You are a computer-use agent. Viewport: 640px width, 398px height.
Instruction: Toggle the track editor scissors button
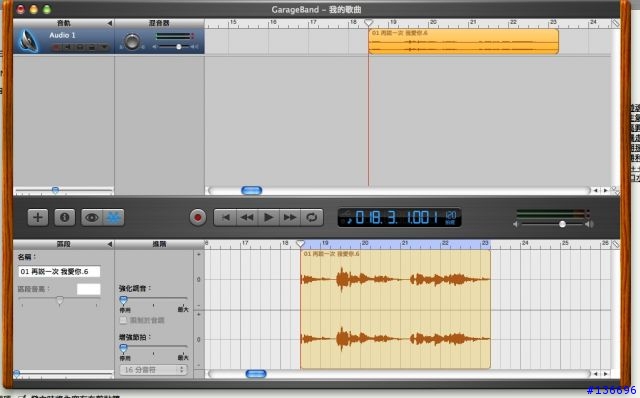[x=113, y=217]
